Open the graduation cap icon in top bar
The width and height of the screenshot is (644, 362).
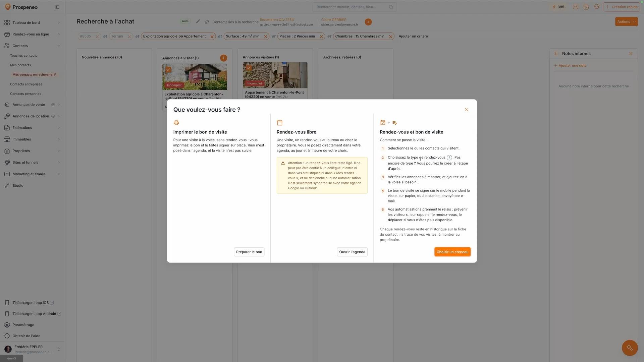coord(596,7)
